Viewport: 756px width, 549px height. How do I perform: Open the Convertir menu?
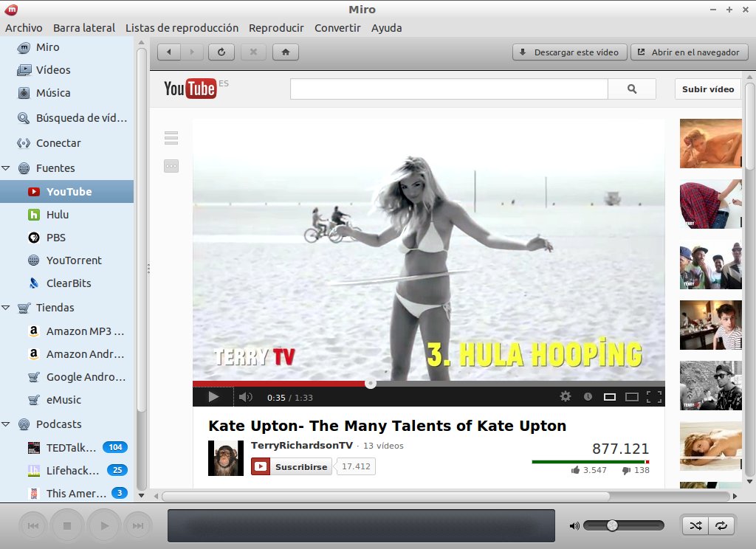pyautogui.click(x=337, y=28)
